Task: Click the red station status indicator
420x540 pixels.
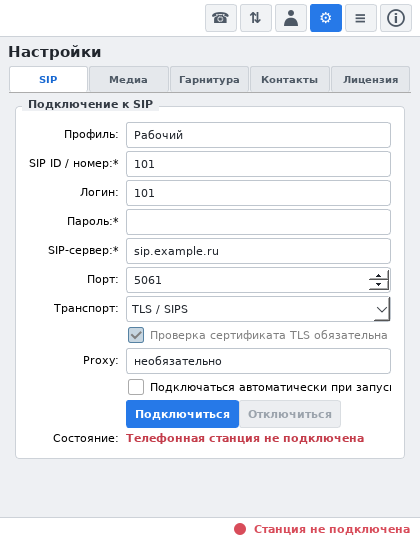Action: 240,529
